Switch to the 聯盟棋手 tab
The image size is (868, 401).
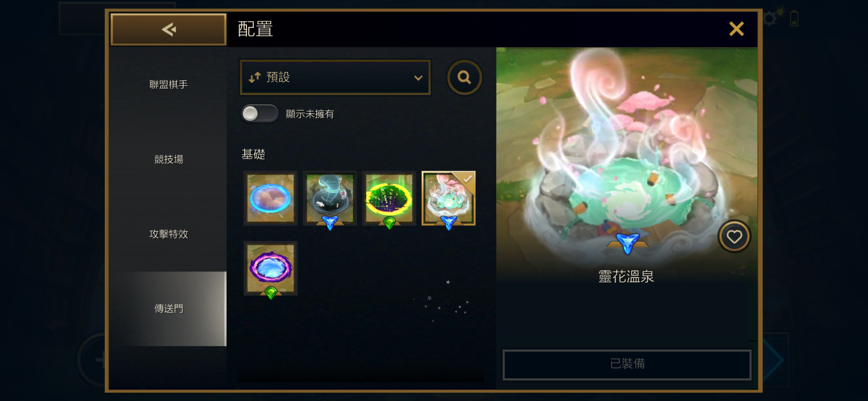click(169, 84)
